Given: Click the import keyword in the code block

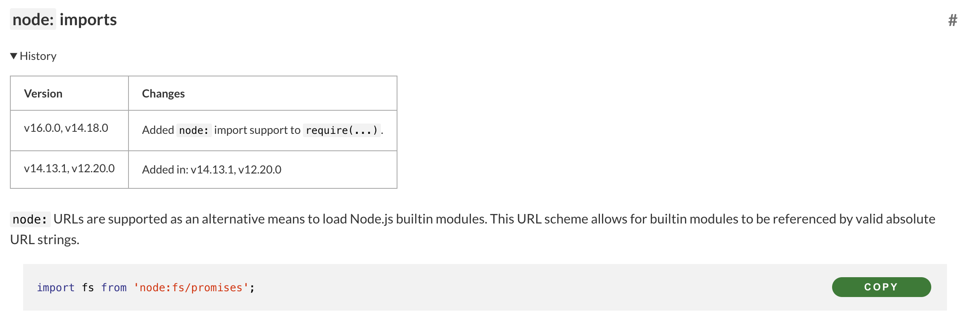Looking at the screenshot, I should coord(56,287).
